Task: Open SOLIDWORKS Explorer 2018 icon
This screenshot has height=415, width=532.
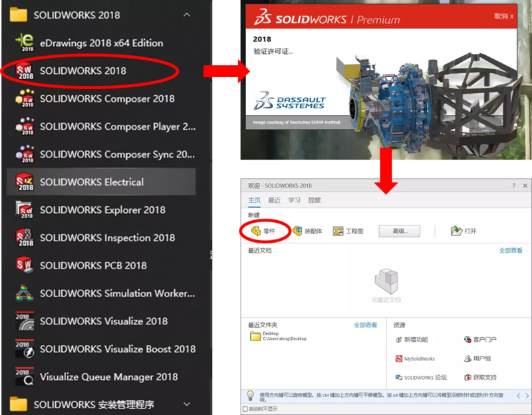Action: tap(25, 209)
